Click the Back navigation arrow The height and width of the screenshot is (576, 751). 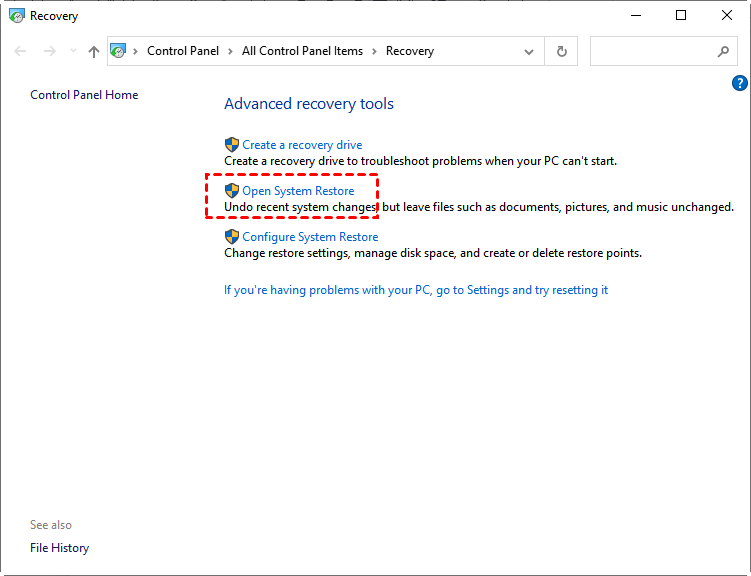tap(21, 51)
